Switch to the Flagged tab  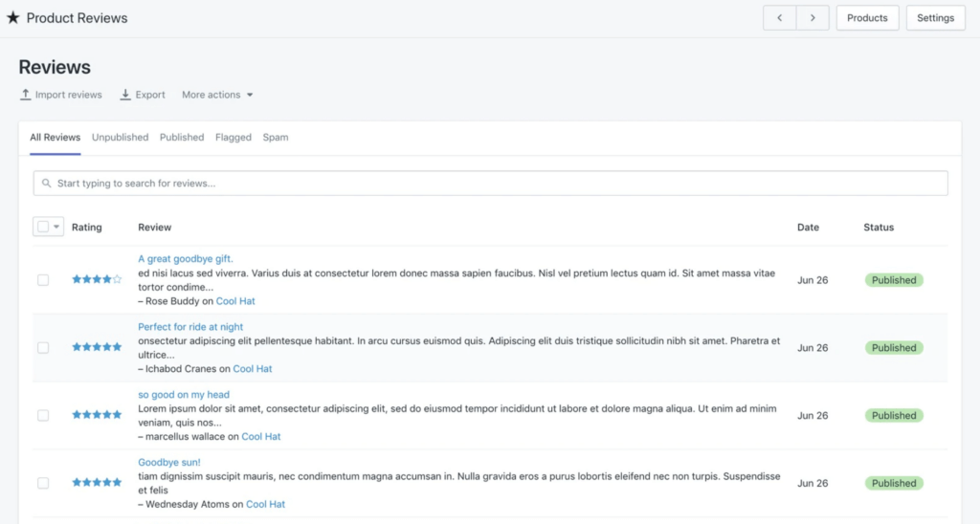pos(234,138)
